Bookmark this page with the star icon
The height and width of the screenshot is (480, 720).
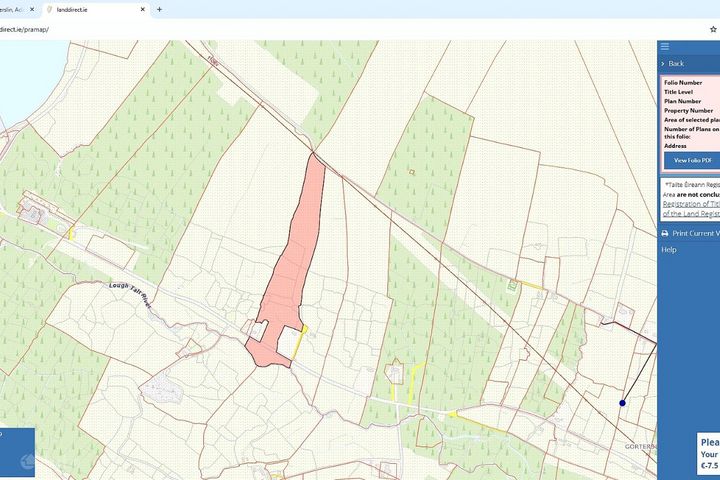click(x=714, y=29)
